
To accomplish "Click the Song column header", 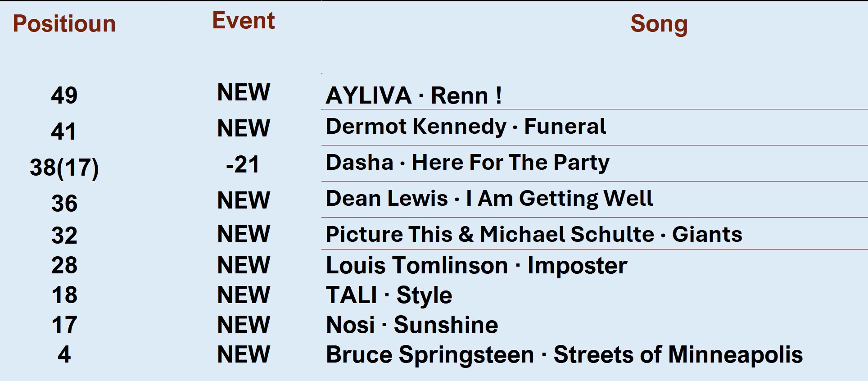I will [659, 24].
